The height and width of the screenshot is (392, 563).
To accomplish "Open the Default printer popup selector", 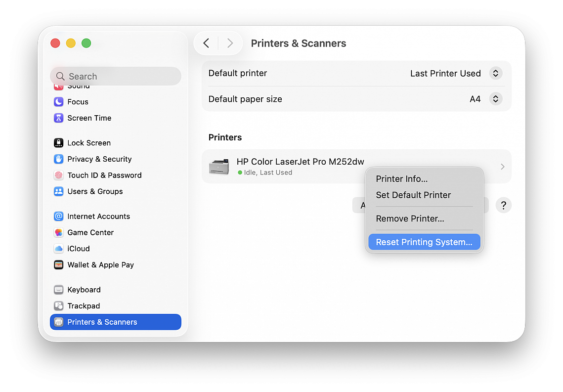I will pyautogui.click(x=495, y=73).
